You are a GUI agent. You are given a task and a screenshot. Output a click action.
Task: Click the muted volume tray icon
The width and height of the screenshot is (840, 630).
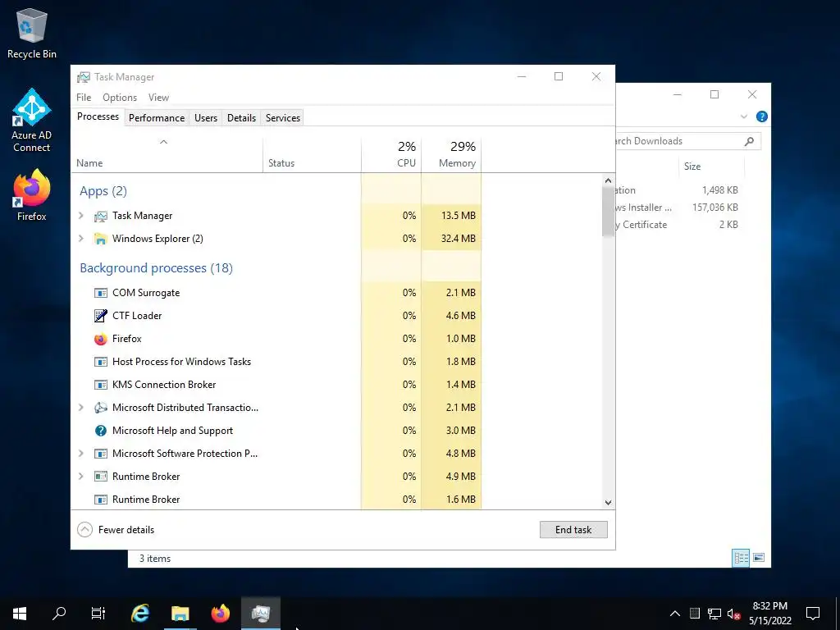tap(733, 614)
